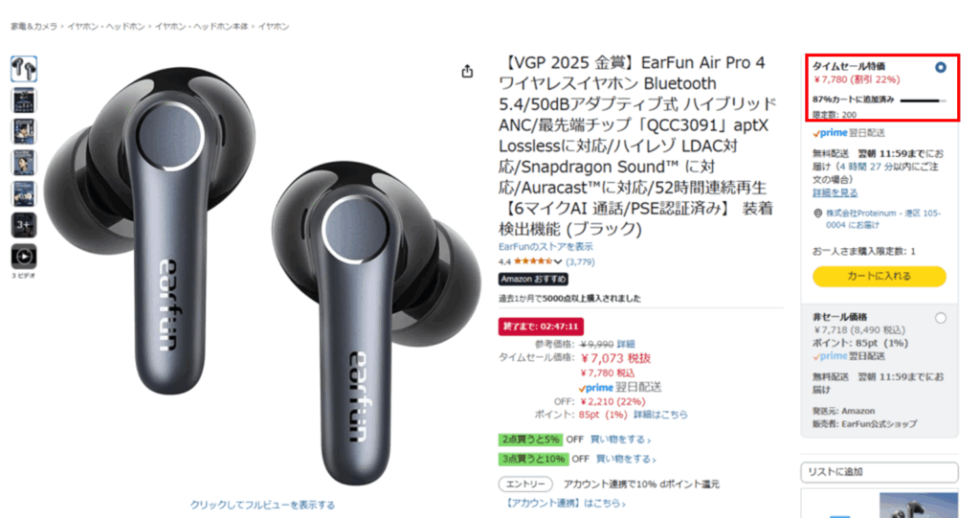Screen dimensions: 980x518
Task: Open the EarFunのストアを表示 link
Action: pyautogui.click(x=546, y=246)
